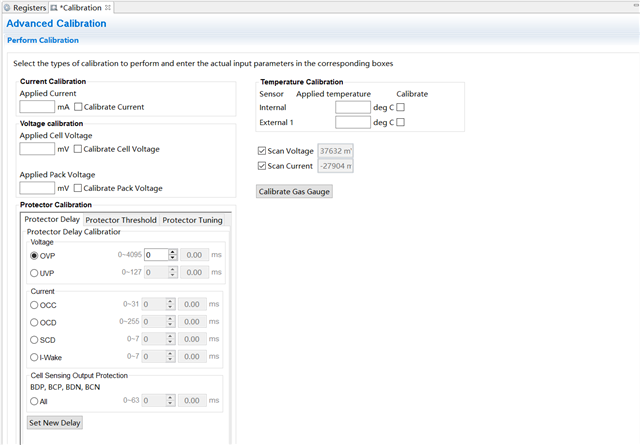
Task: Click the Advanced Calibration heading
Action: coord(56,24)
